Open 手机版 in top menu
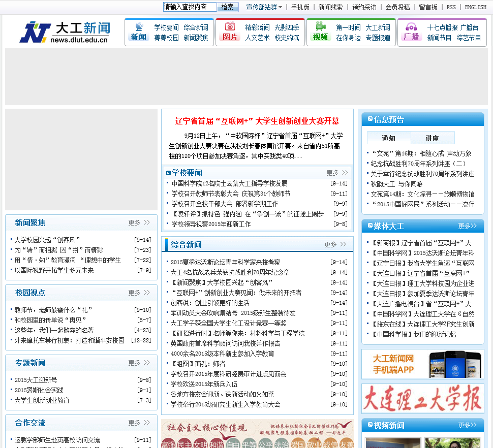This screenshot has height=448, width=493. coord(300,7)
